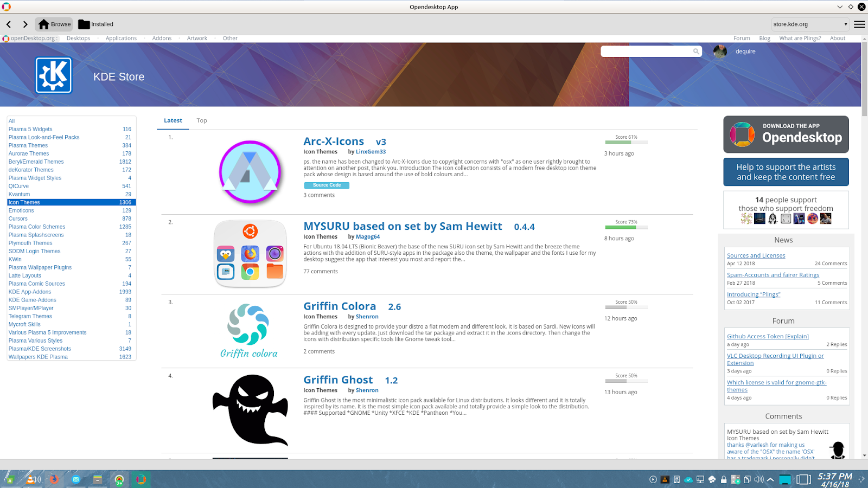Screen dimensions: 868x488
Task: Click the Arc-X-Icons score progress bar
Action: [626, 142]
